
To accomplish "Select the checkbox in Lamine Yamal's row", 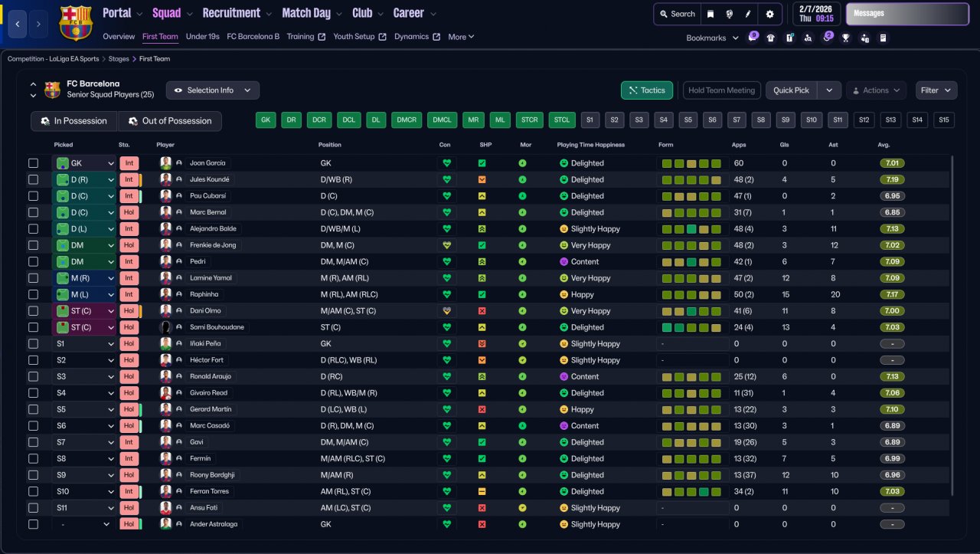I will coord(33,278).
